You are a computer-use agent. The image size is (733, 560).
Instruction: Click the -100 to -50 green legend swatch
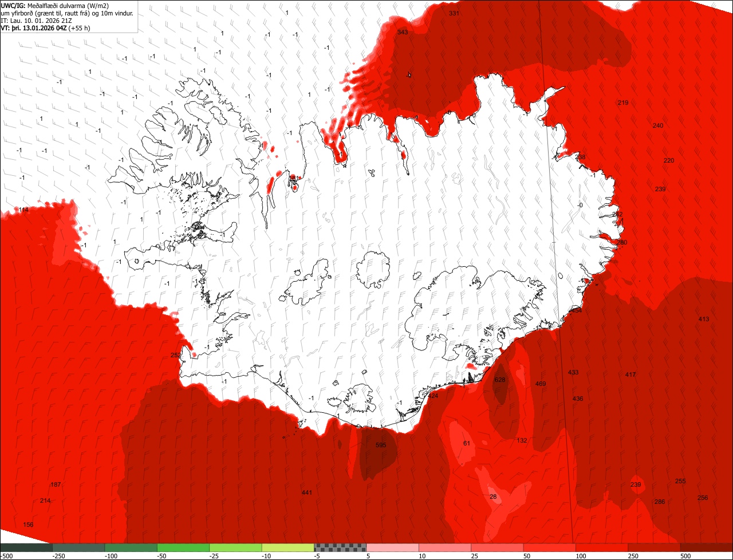point(131,547)
